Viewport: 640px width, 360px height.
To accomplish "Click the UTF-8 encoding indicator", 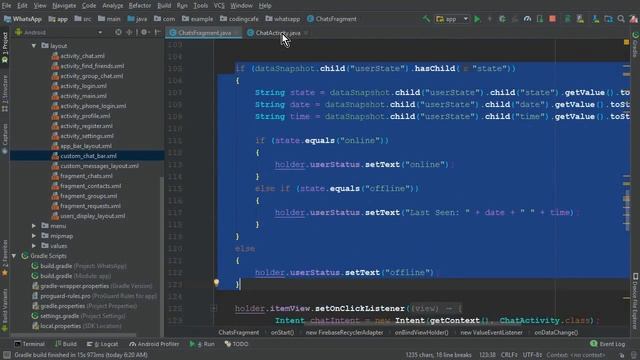I will [532, 355].
